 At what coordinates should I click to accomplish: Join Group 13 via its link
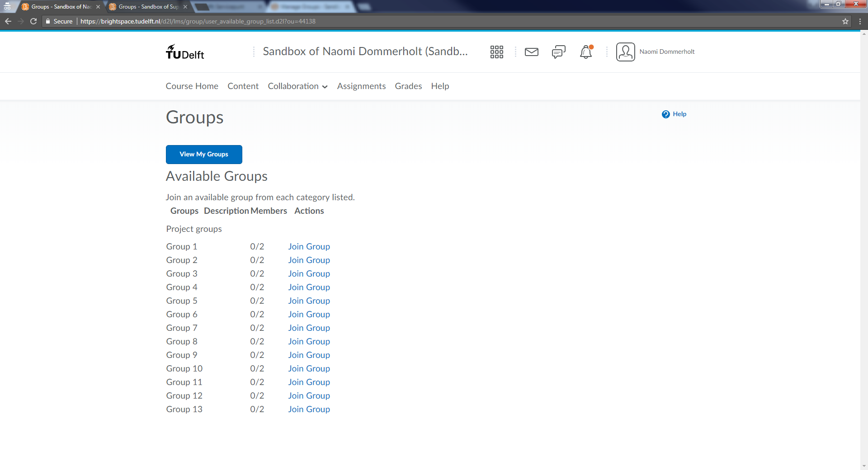tap(309, 409)
